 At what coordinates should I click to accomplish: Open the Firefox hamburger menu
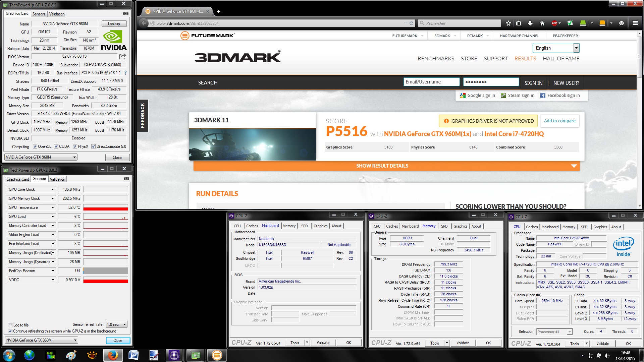pyautogui.click(x=635, y=23)
